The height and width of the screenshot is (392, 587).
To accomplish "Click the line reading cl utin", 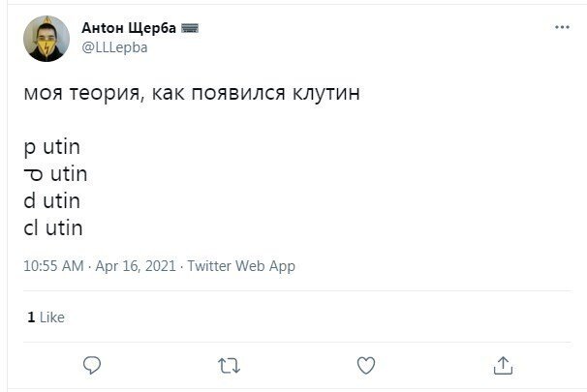I will coord(53,228).
